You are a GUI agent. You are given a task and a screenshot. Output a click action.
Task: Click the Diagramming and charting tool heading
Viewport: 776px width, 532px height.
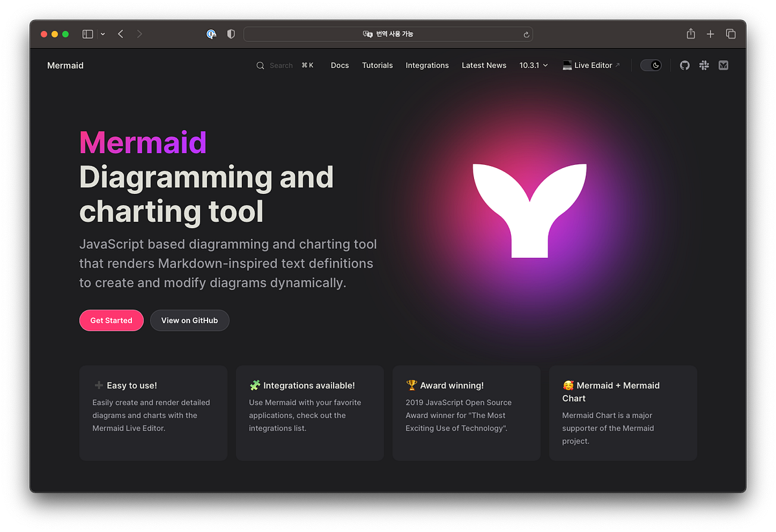click(206, 195)
